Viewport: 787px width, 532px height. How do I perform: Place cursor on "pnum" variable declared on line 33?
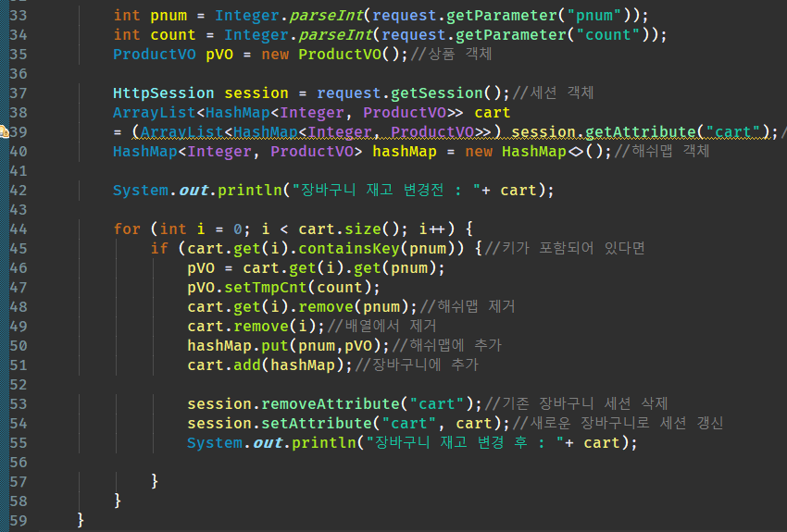(x=169, y=16)
